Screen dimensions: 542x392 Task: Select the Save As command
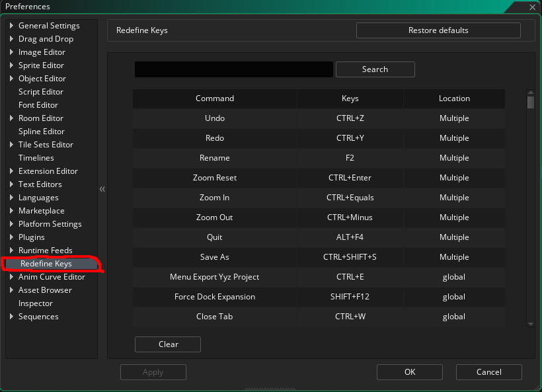coord(215,257)
